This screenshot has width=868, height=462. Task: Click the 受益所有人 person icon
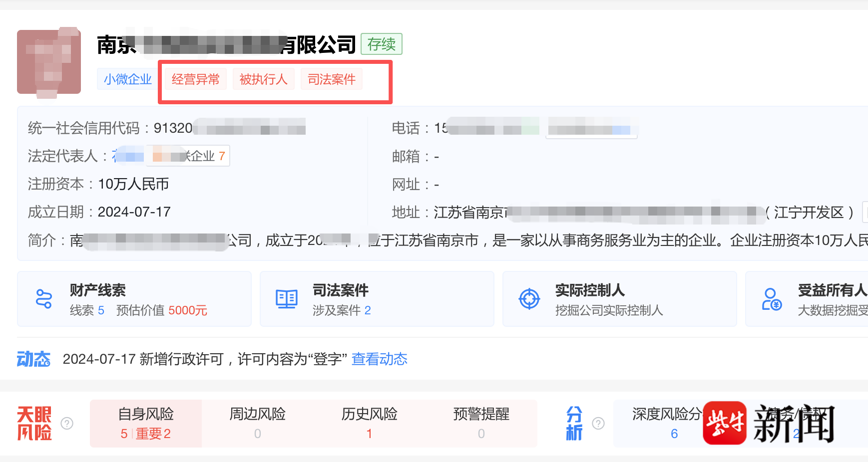tap(772, 299)
